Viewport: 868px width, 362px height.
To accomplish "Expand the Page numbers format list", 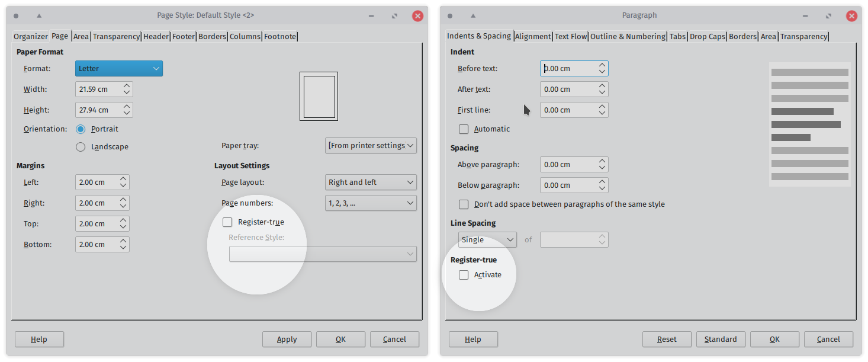I will pos(371,203).
